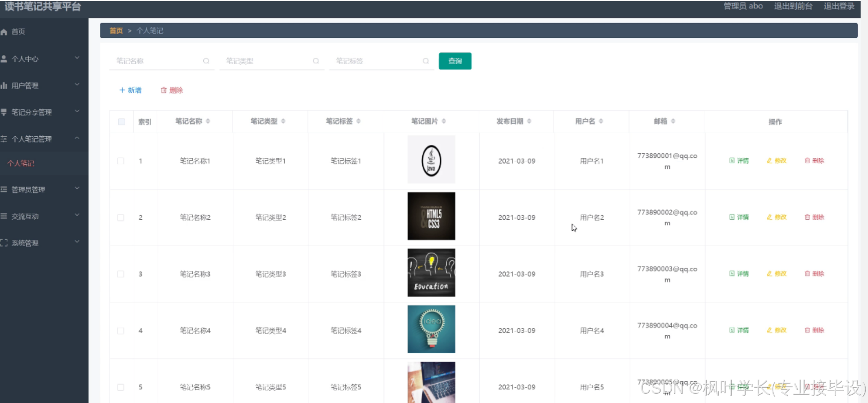Delete row 笔记名称1
Viewport: 868px width, 403px height.
[x=814, y=161]
